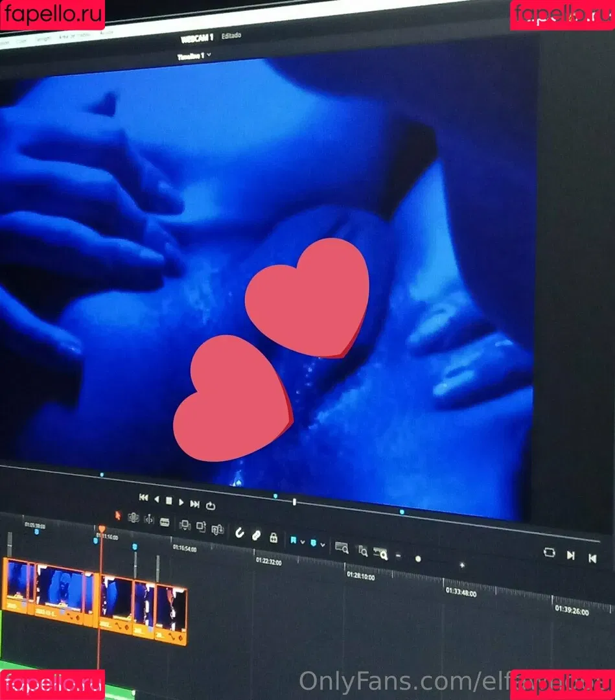Go to previous clip using skip-back icon
The height and width of the screenshot is (700, 615).
[x=592, y=558]
